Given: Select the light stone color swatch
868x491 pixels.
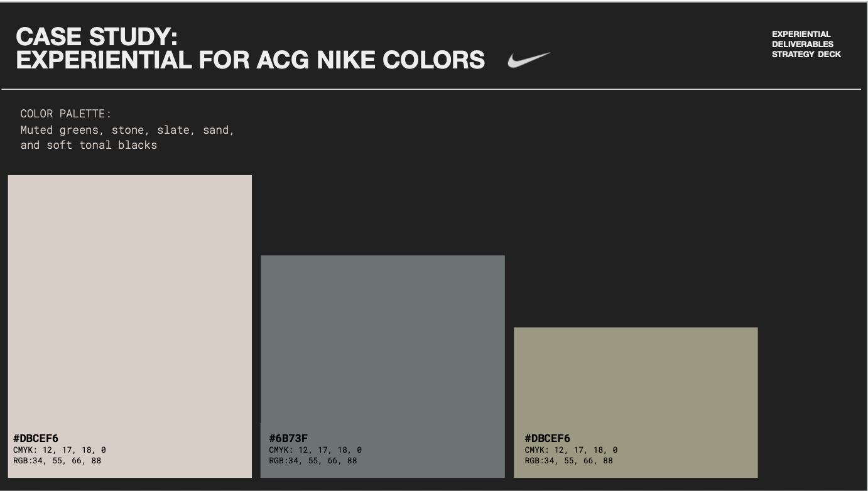Looking at the screenshot, I should point(130,326).
